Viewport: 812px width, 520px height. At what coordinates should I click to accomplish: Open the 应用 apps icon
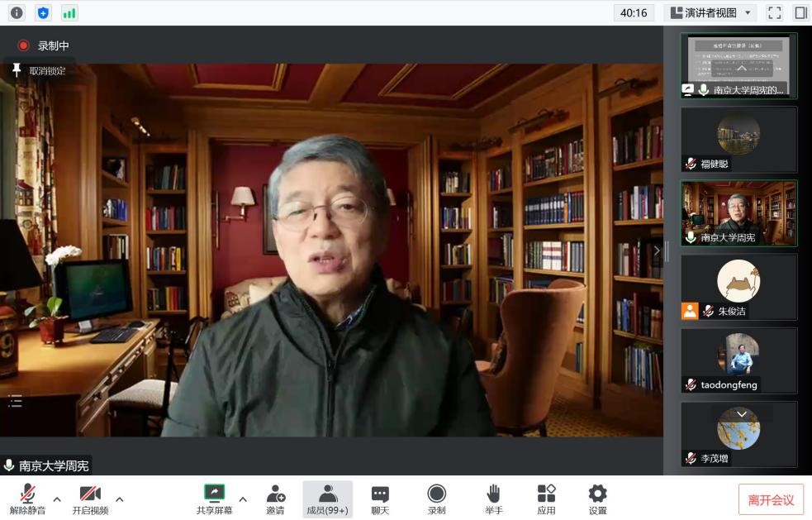tap(546, 499)
